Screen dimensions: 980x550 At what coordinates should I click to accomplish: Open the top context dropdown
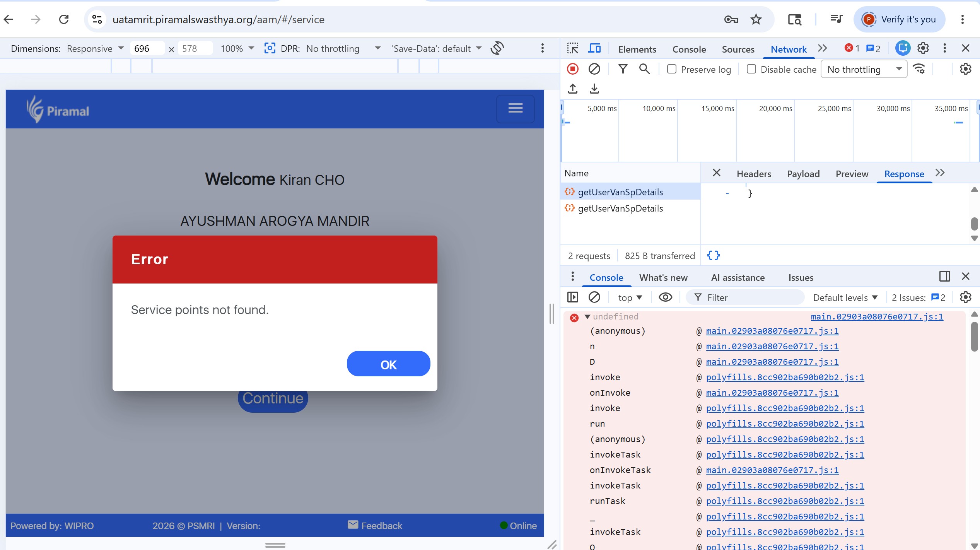tap(630, 297)
